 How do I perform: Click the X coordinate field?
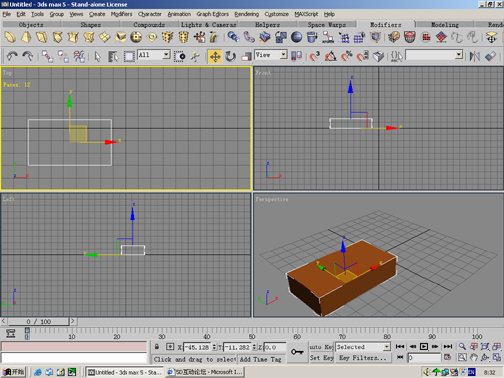(x=197, y=347)
